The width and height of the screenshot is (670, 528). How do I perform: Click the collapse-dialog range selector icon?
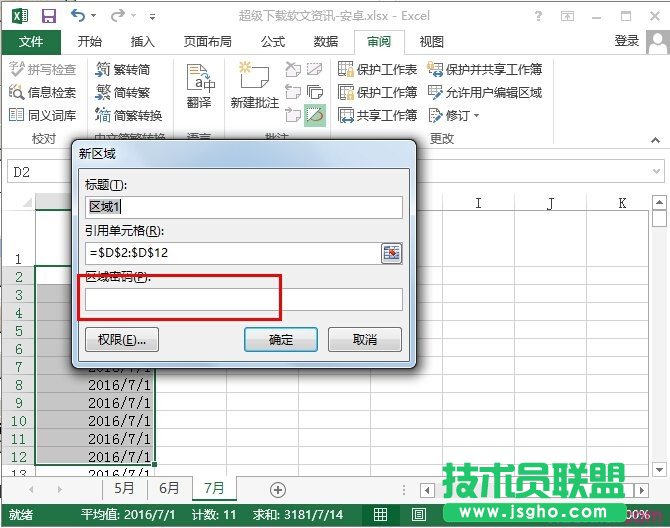(x=391, y=253)
